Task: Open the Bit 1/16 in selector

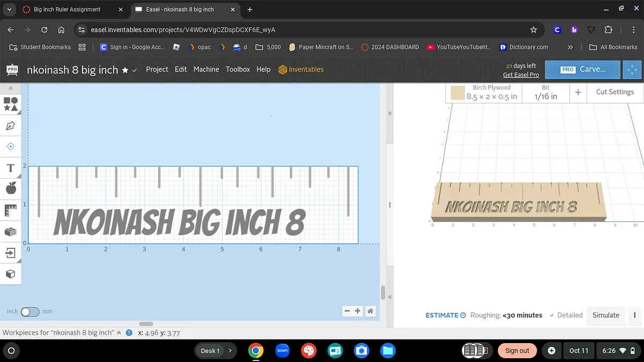Action: tap(545, 92)
